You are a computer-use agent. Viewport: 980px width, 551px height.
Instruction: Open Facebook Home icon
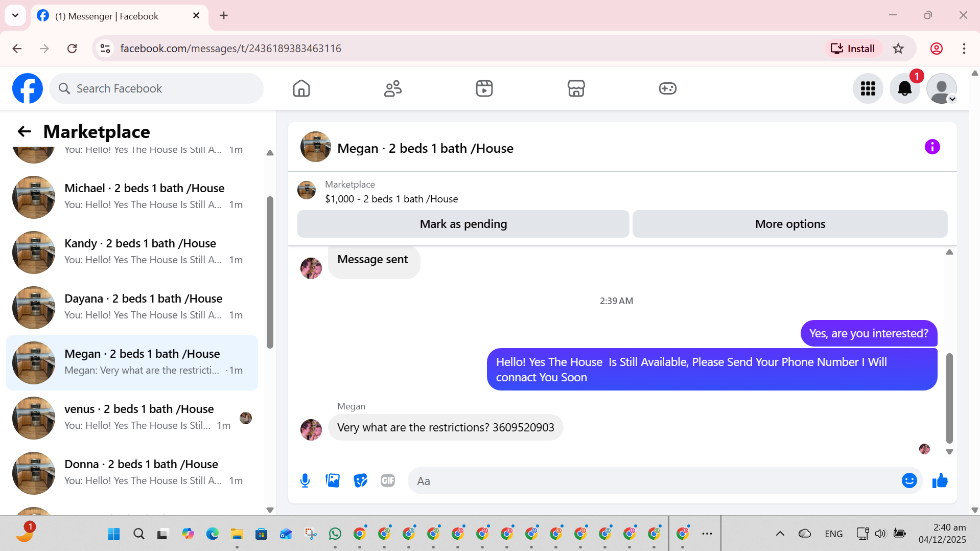coord(301,88)
